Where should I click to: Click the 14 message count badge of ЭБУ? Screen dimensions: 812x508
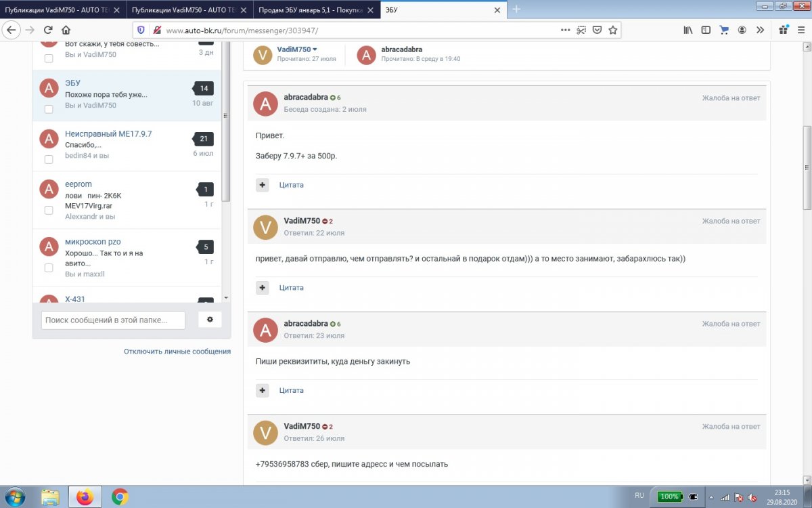click(204, 88)
